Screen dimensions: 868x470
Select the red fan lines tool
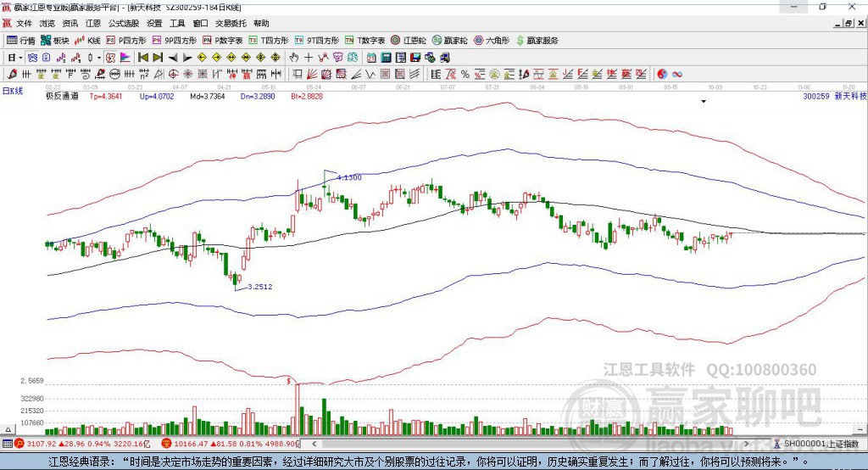(312, 75)
